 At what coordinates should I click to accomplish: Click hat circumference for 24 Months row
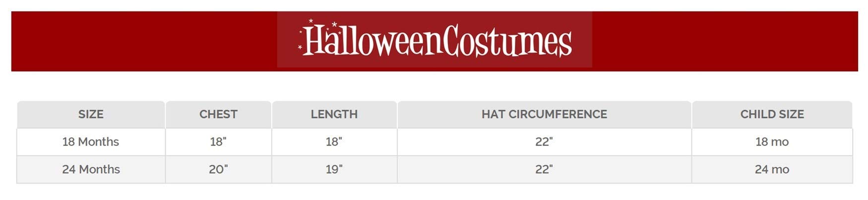[544, 169]
